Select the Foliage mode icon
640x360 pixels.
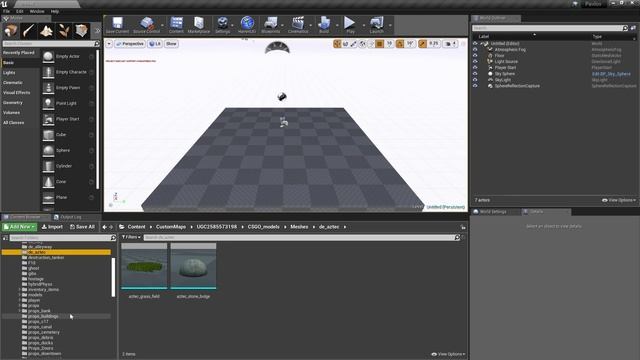point(64,31)
